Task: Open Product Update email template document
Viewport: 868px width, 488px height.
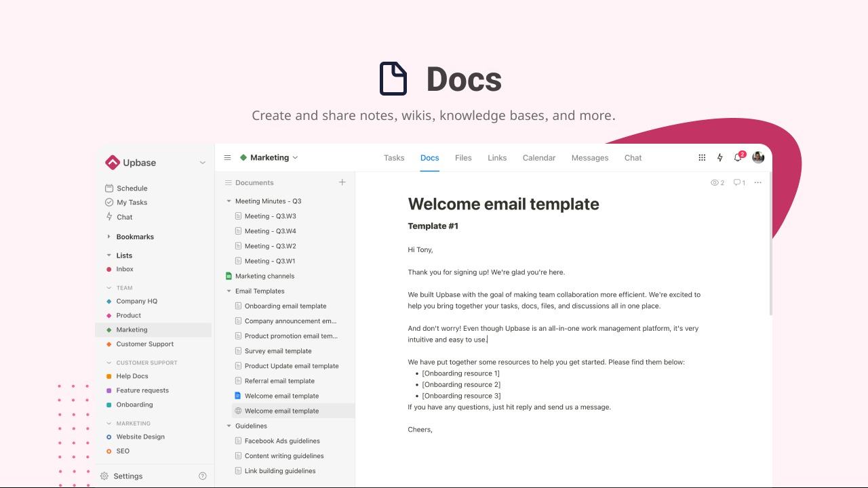Action: coord(286,366)
